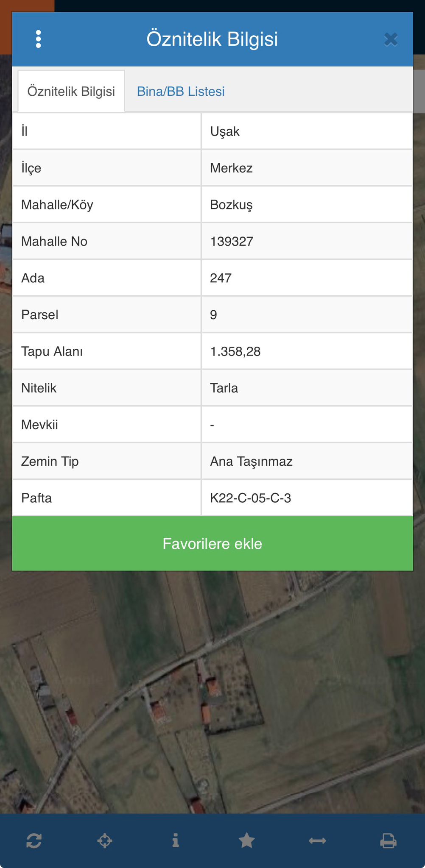Click the Zemin Tip value Ana Taşınmaz

coord(251,462)
